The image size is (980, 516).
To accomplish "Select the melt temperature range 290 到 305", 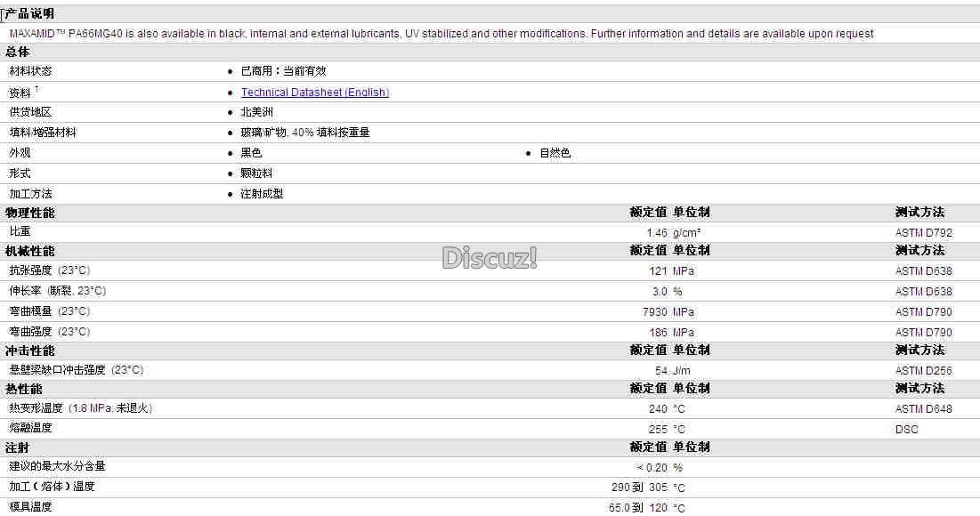I will 639,488.
